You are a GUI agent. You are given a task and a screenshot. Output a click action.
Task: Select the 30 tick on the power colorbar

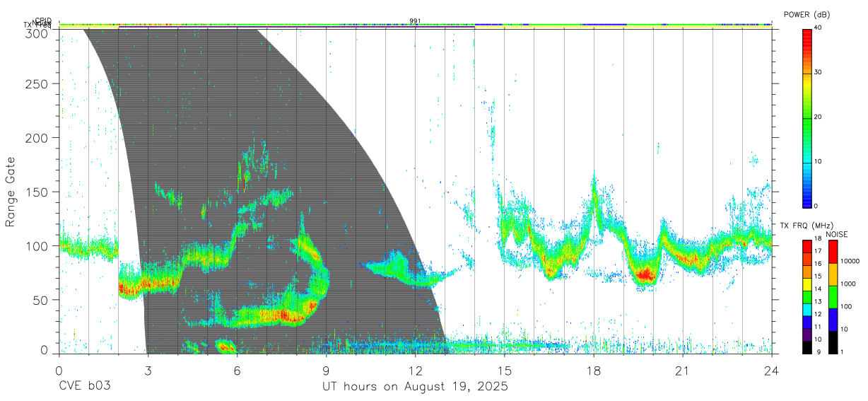(819, 72)
